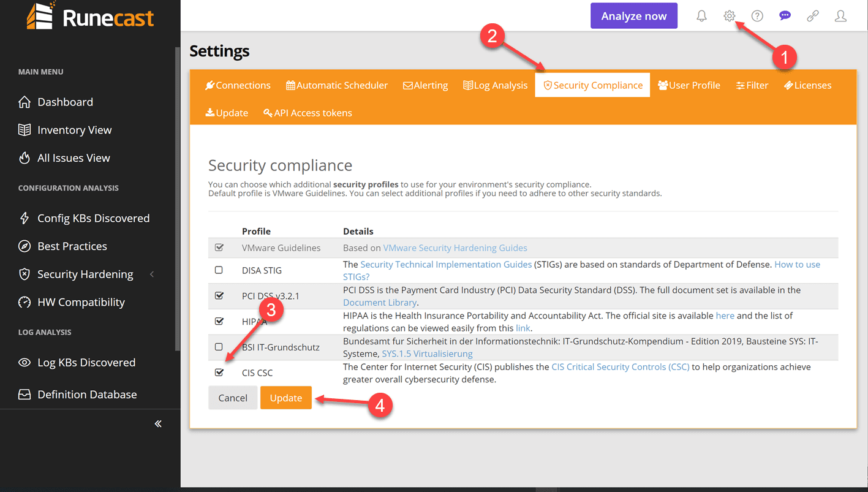The width and height of the screenshot is (868, 492).
Task: Open Config KBs Discovered menu item
Action: (x=93, y=218)
